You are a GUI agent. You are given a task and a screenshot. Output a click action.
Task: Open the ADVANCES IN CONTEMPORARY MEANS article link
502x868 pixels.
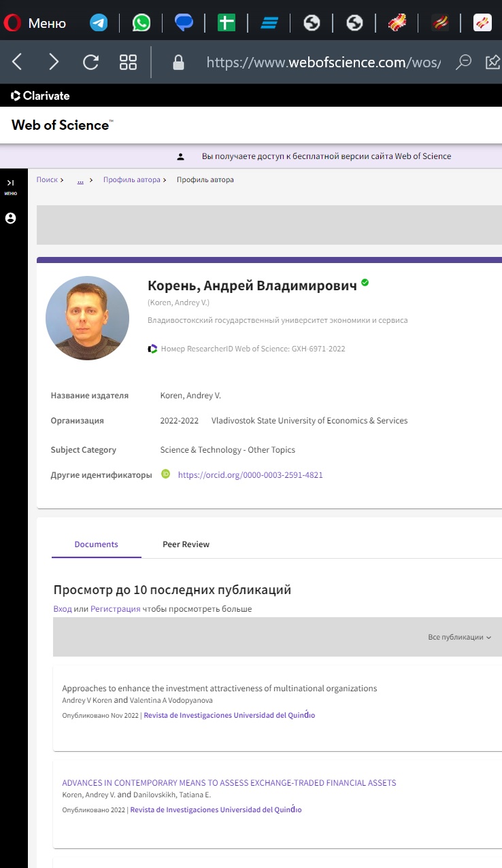229,783
